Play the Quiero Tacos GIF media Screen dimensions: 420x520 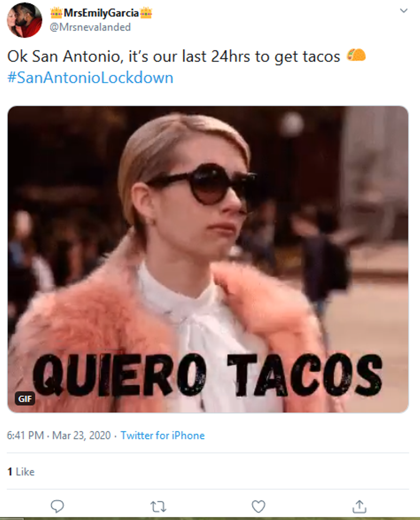pos(208,259)
